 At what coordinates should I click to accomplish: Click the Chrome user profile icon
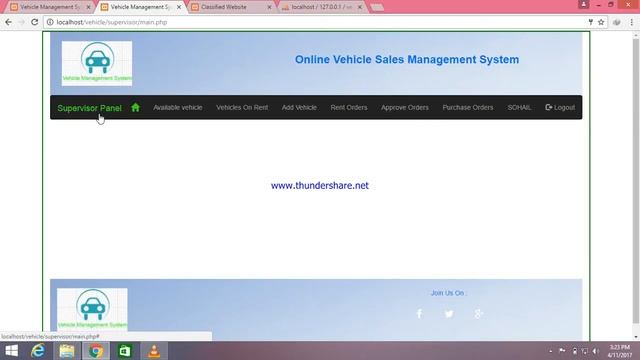click(583, 4)
